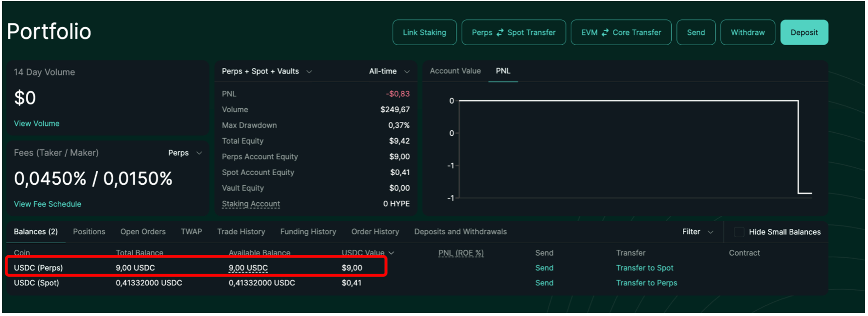The width and height of the screenshot is (868, 316).
Task: Open the Trade History tab
Action: click(241, 232)
